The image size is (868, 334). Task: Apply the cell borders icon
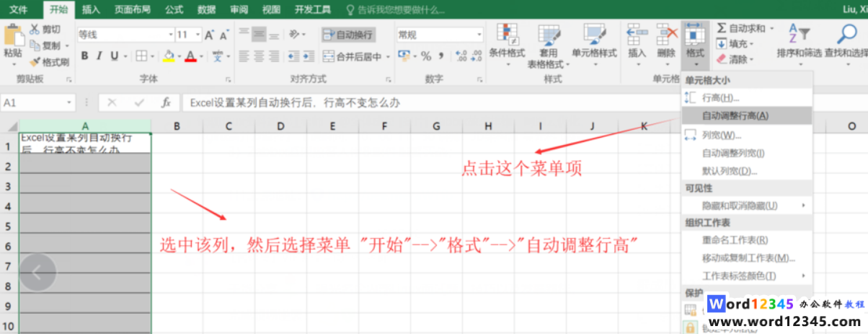pos(141,56)
